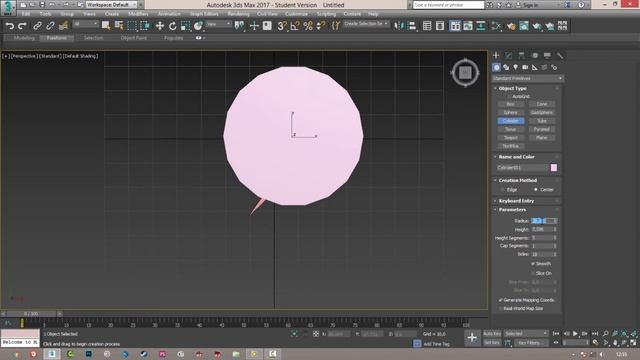Toggle the Spinner Snap icon
Image resolution: width=640 pixels, height=360 pixels.
[x=321, y=26]
